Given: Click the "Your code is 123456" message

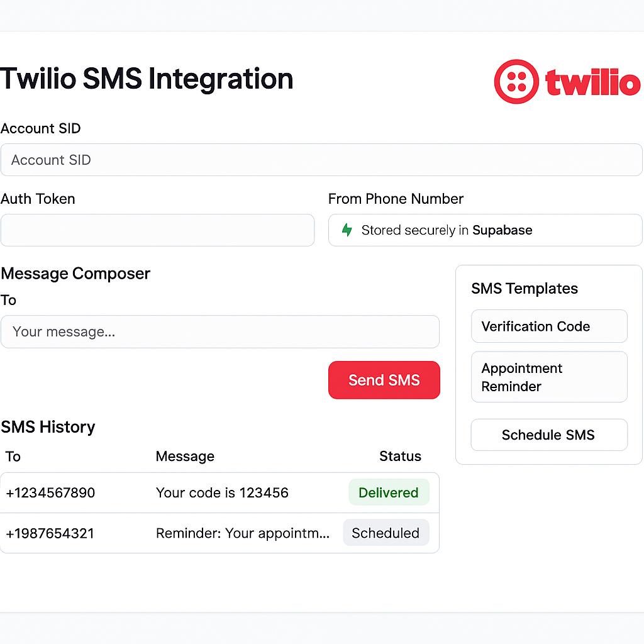Looking at the screenshot, I should [x=222, y=492].
